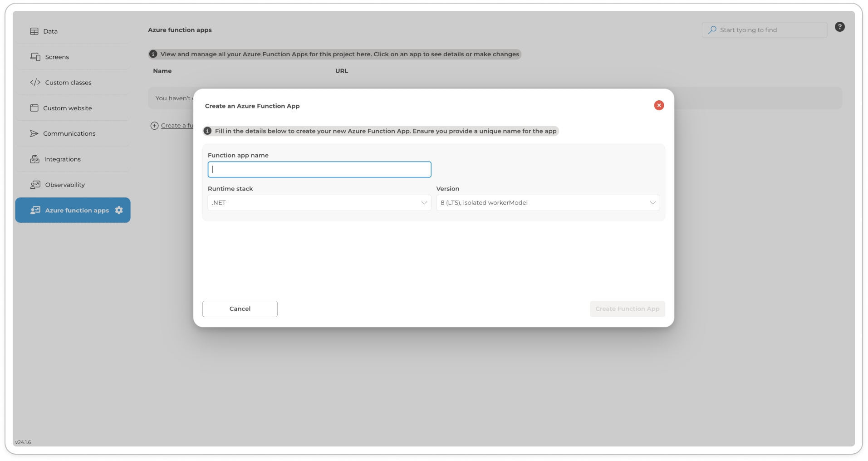The image size is (868, 461).
Task: Click the dialog info icon
Action: (x=207, y=131)
